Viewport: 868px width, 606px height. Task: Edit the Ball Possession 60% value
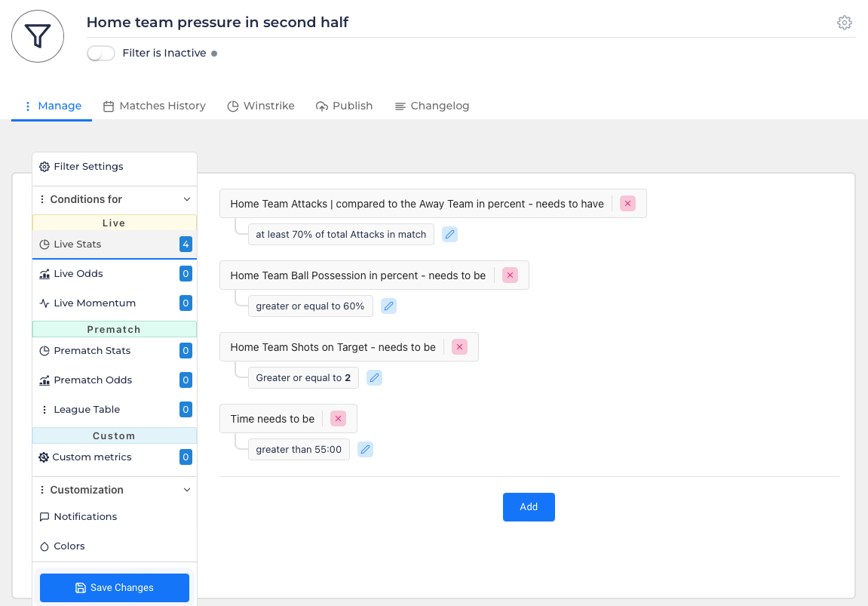click(x=388, y=306)
